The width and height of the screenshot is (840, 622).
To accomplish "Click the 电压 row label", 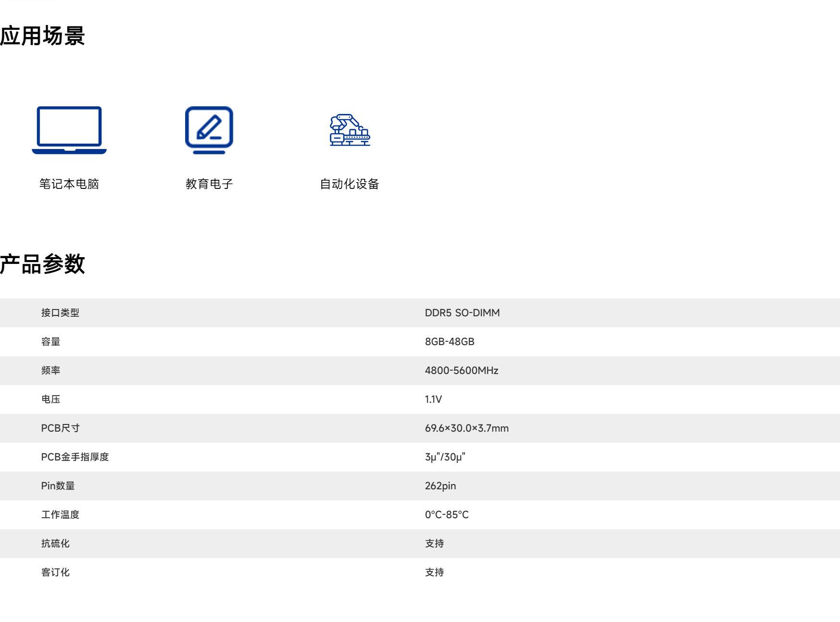I will click(x=50, y=399).
